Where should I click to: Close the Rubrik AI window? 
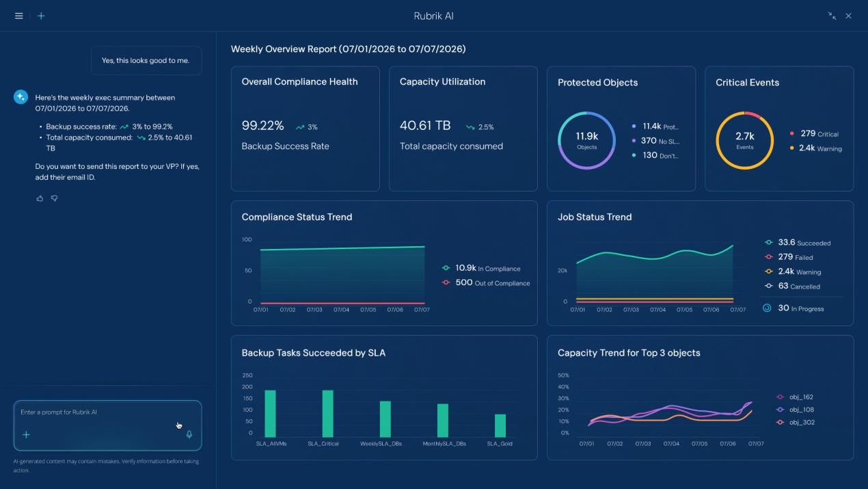[848, 16]
